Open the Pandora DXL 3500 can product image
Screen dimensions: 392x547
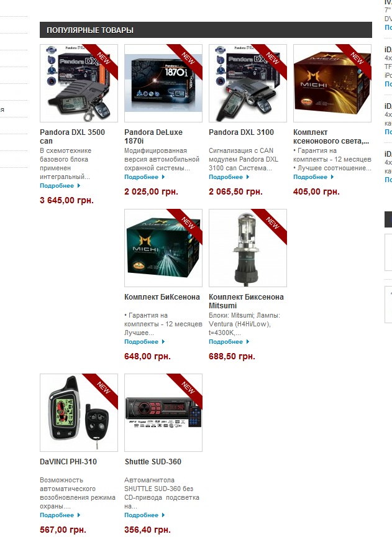point(79,83)
